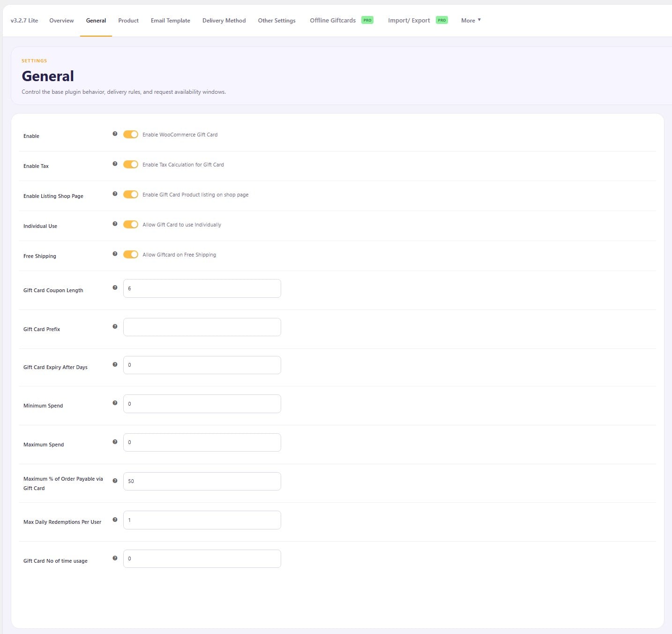
Task: Click the 'Maximum Spend' label
Action: coord(44,445)
